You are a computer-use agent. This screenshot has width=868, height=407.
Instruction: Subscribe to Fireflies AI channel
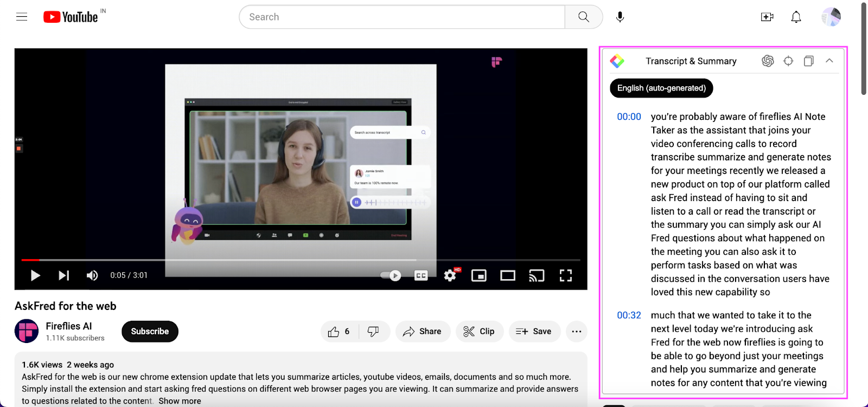tap(150, 331)
